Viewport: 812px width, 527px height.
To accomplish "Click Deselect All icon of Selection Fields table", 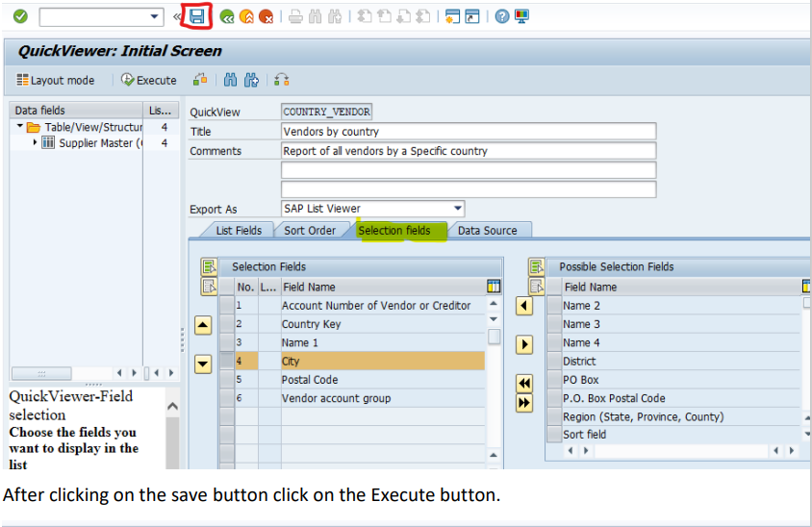I will (x=209, y=287).
